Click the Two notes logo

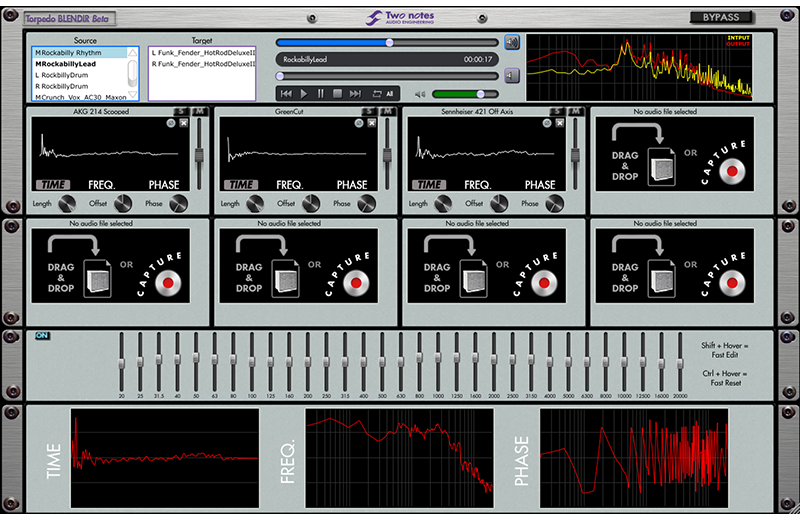[x=400, y=18]
